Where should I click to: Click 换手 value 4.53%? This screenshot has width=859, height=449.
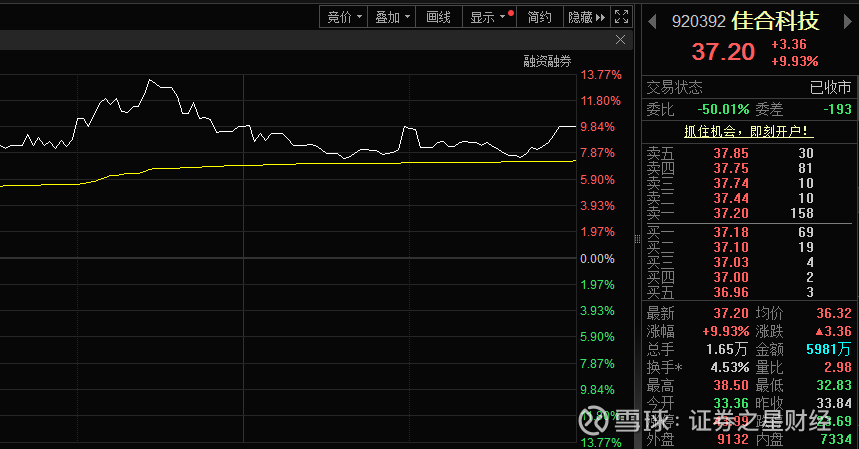[730, 367]
